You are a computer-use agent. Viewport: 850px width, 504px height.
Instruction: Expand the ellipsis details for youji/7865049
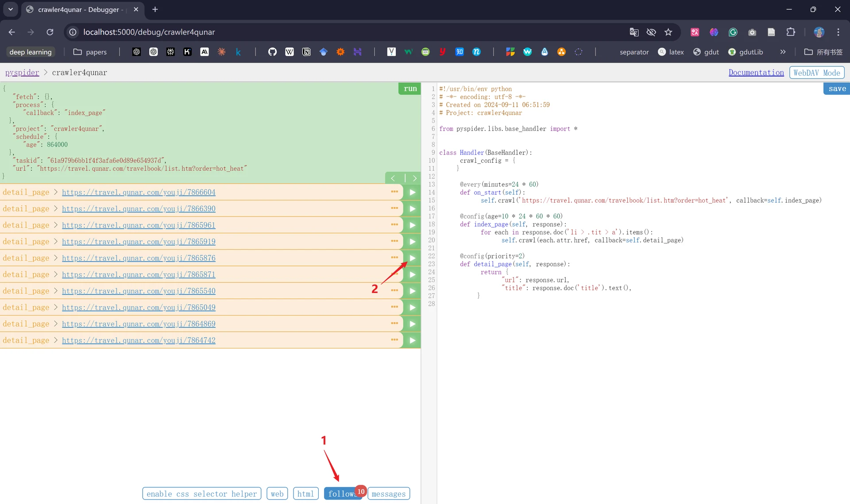pyautogui.click(x=394, y=307)
